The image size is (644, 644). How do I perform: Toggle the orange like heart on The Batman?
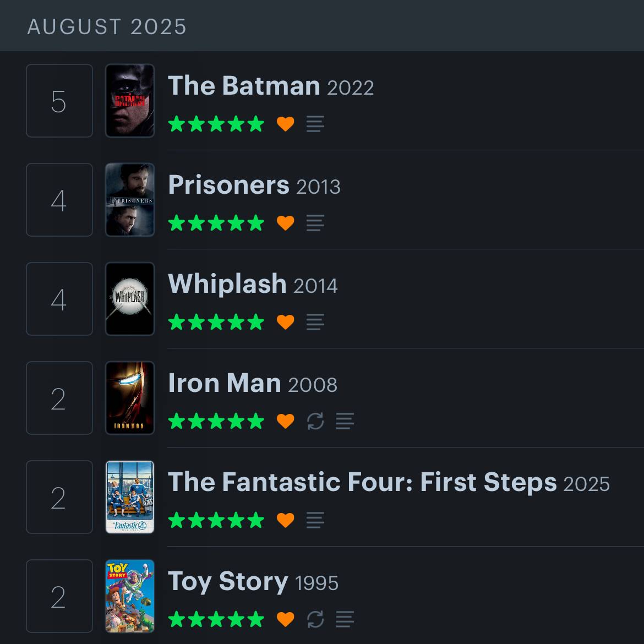[285, 124]
